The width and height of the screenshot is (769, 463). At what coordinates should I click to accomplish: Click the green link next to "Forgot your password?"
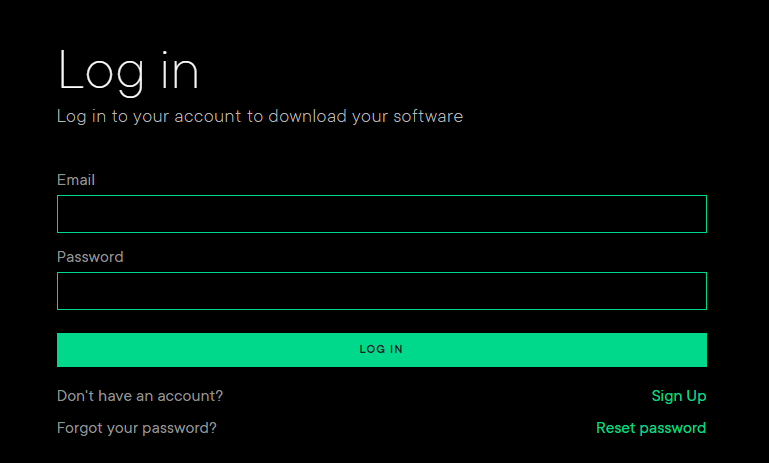(x=650, y=428)
